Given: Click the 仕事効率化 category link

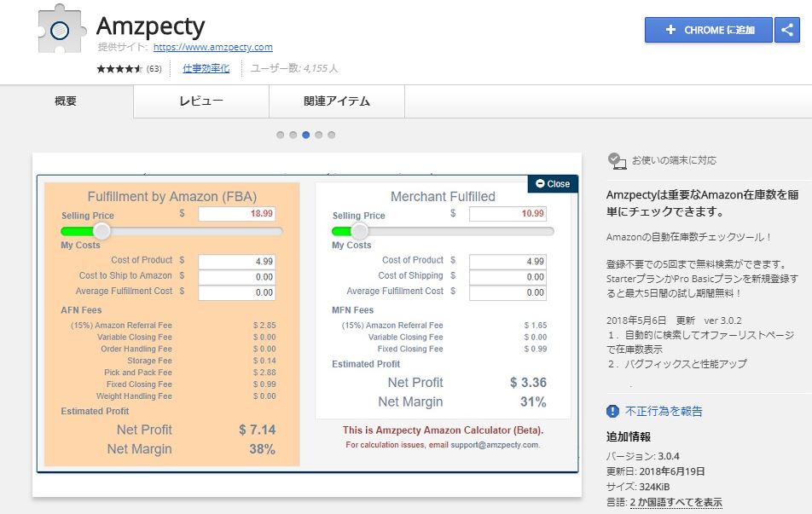Looking at the screenshot, I should click(x=206, y=68).
